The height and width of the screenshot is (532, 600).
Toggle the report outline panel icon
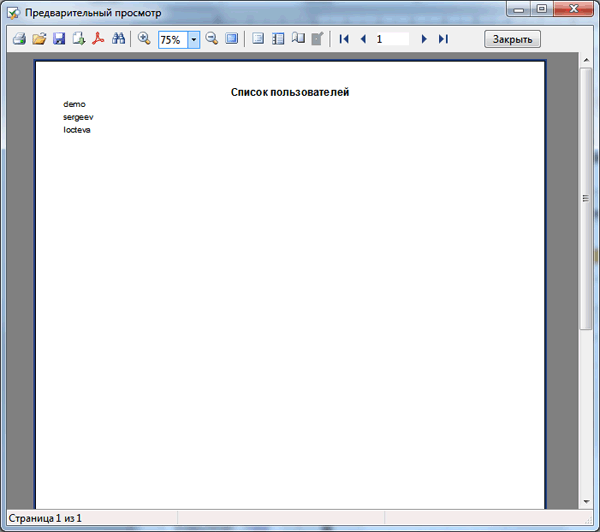[258, 39]
